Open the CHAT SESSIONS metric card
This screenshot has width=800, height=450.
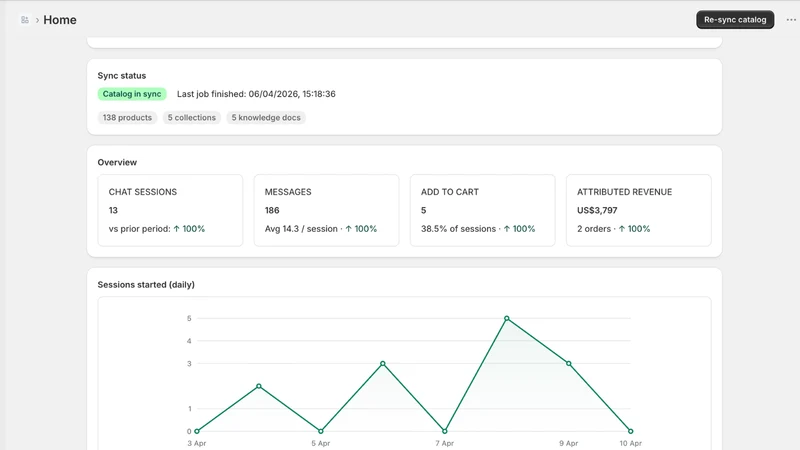(x=170, y=210)
